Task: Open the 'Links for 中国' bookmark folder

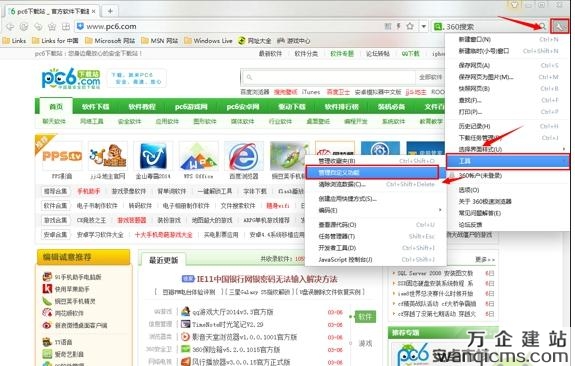Action: (55, 41)
